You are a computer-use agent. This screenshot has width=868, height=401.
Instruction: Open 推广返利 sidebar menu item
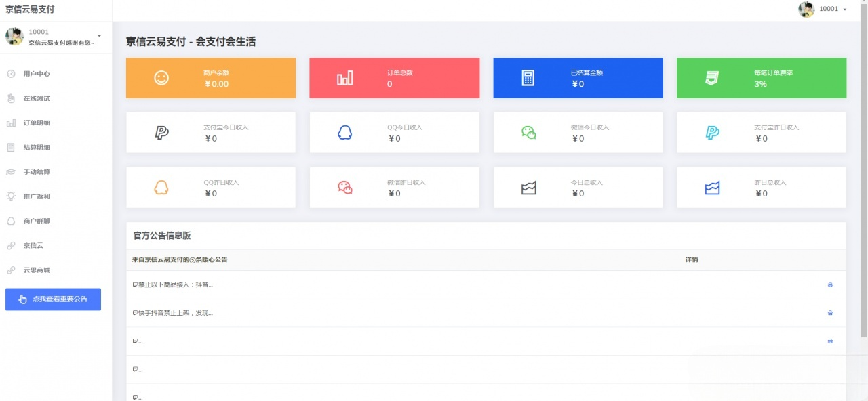37,196
